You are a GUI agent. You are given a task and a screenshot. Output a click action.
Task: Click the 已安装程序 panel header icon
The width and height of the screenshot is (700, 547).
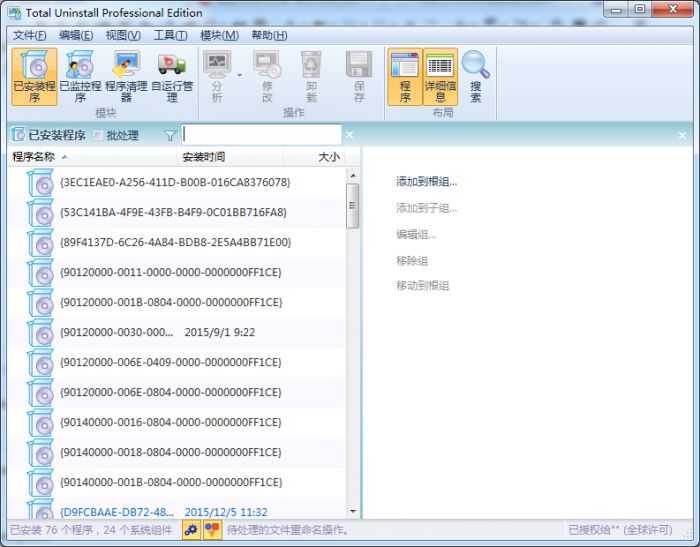click(18, 134)
